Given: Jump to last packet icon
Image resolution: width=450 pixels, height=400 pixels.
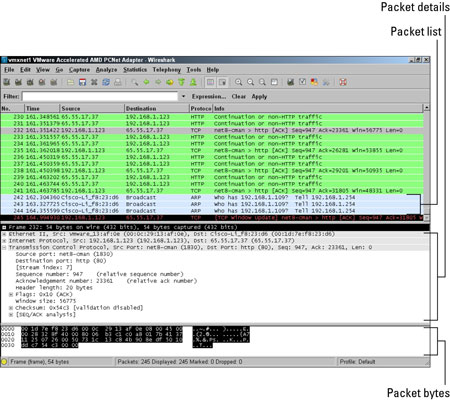Looking at the screenshot, I should click(193, 82).
